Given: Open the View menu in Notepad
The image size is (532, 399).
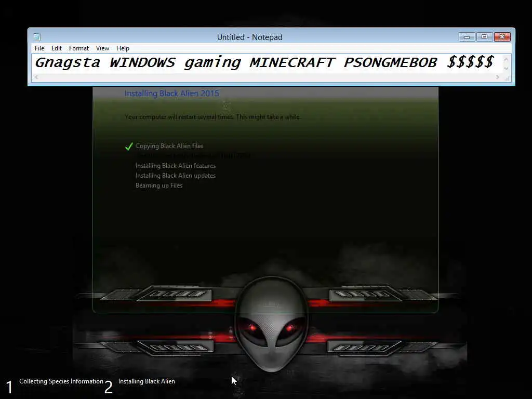Looking at the screenshot, I should pyautogui.click(x=102, y=48).
